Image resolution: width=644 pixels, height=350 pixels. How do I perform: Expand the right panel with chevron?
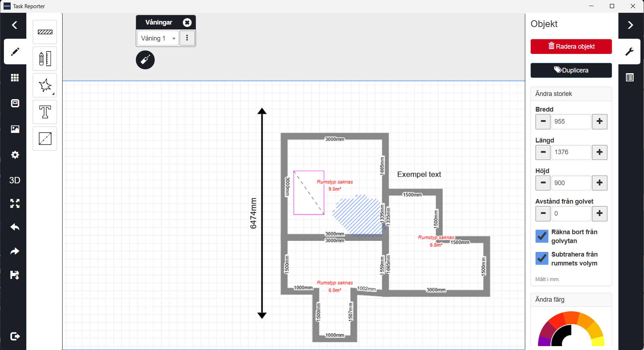(x=630, y=25)
